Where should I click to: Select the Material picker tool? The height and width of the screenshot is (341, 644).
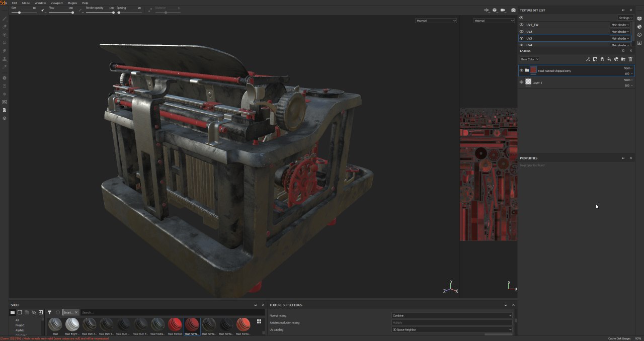(x=5, y=67)
